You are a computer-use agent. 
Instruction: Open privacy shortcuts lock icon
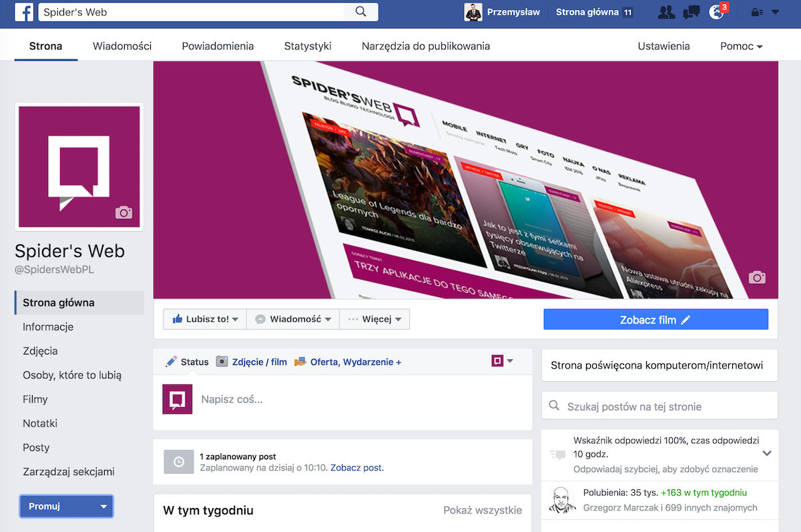(757, 12)
